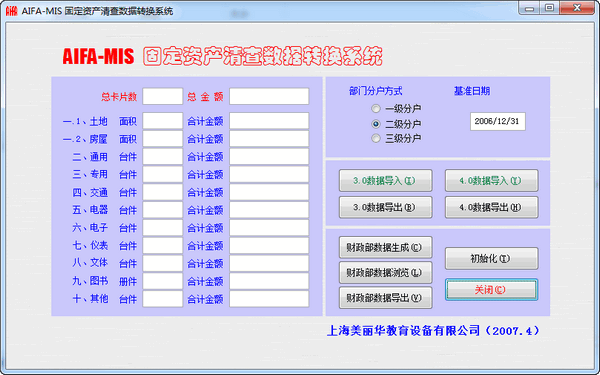
Task: Click 财政部数据生成 button
Action: (x=385, y=247)
